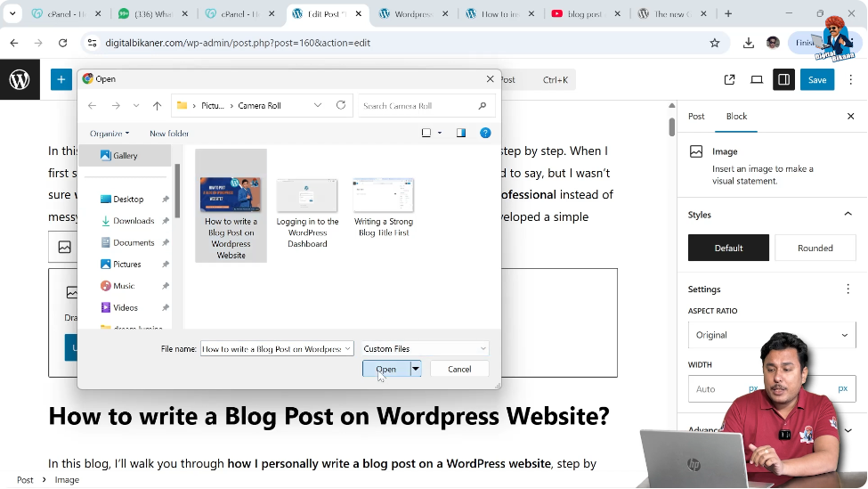The height and width of the screenshot is (489, 868).
Task: Collapse the Styles panel section
Action: [848, 215]
